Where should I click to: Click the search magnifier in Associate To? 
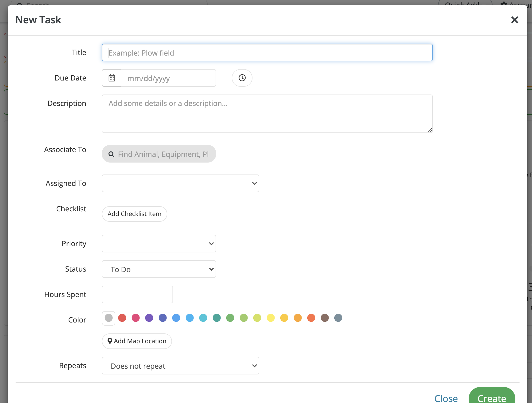[111, 154]
